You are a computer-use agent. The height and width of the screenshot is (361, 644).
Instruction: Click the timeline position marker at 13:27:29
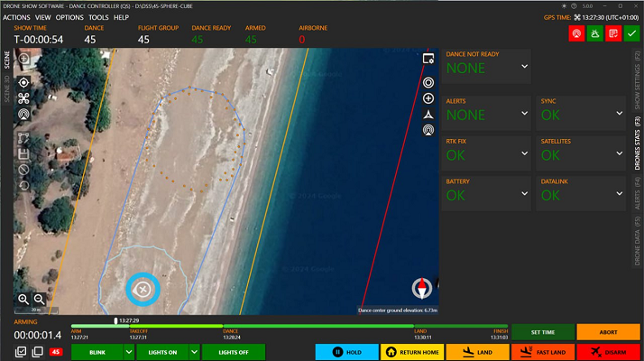click(115, 320)
